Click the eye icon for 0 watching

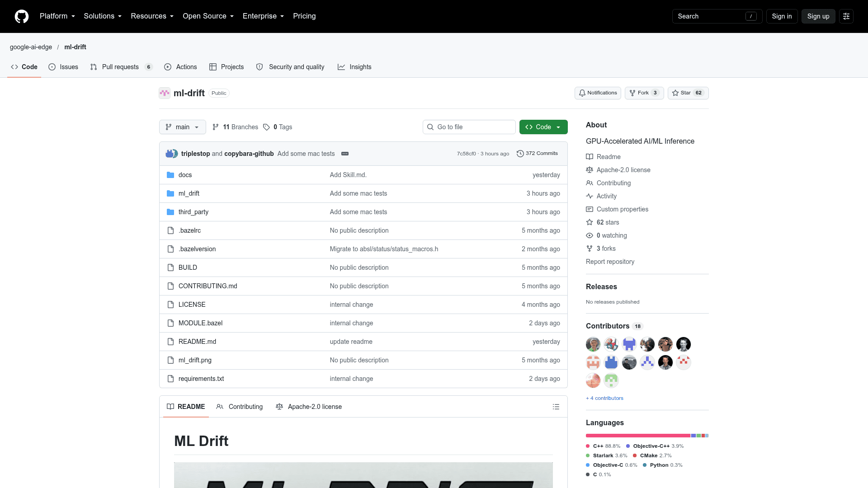[x=590, y=235]
